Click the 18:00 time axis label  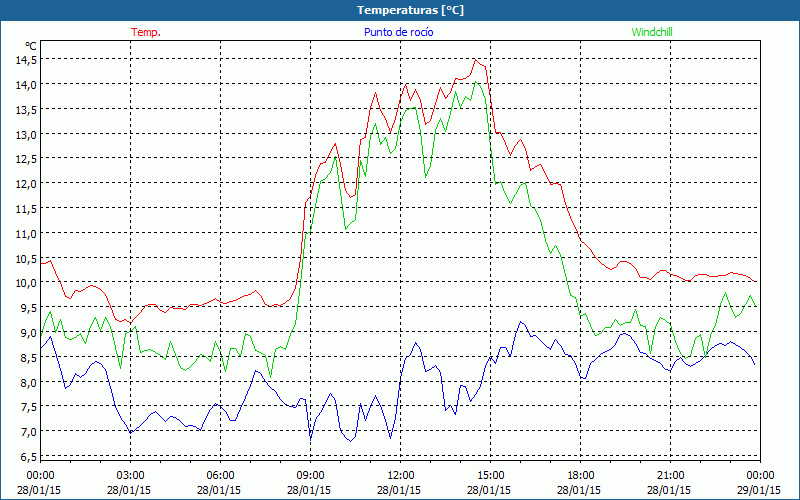point(580,476)
